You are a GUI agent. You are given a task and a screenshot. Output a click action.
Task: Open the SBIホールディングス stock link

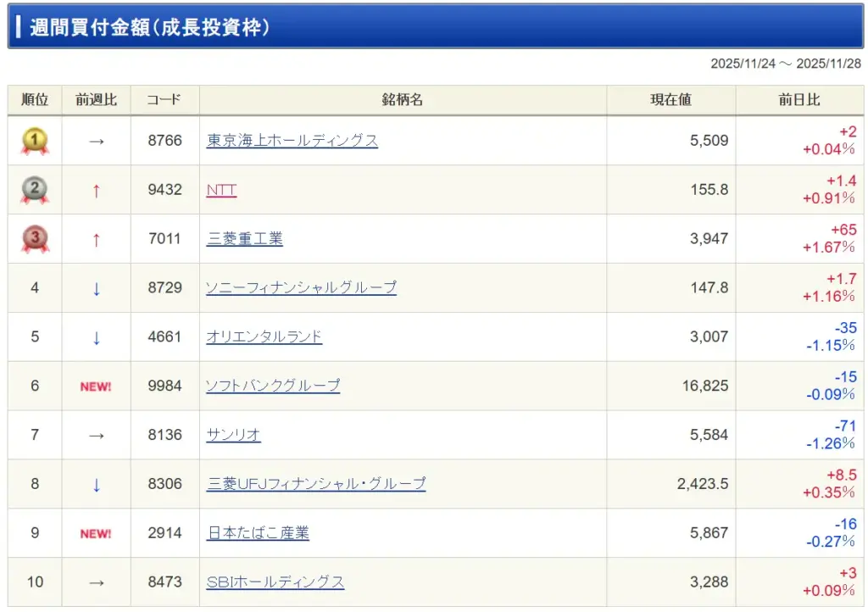[x=275, y=583]
